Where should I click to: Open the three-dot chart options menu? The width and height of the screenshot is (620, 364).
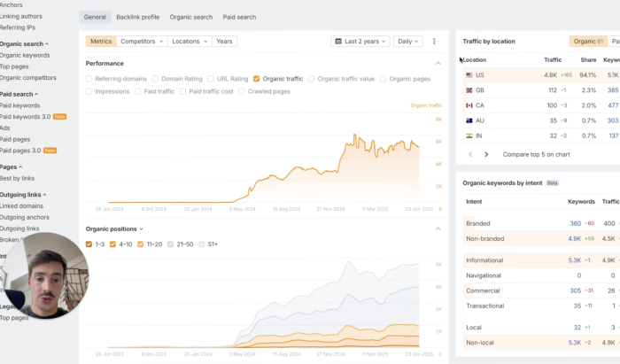pos(434,42)
